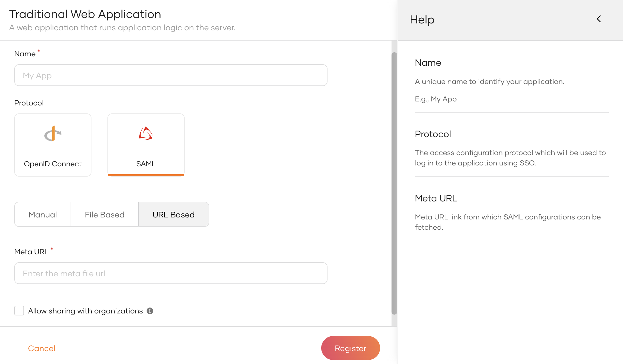Click the 'Protocol' label in the form
The height and width of the screenshot is (364, 623).
click(29, 103)
